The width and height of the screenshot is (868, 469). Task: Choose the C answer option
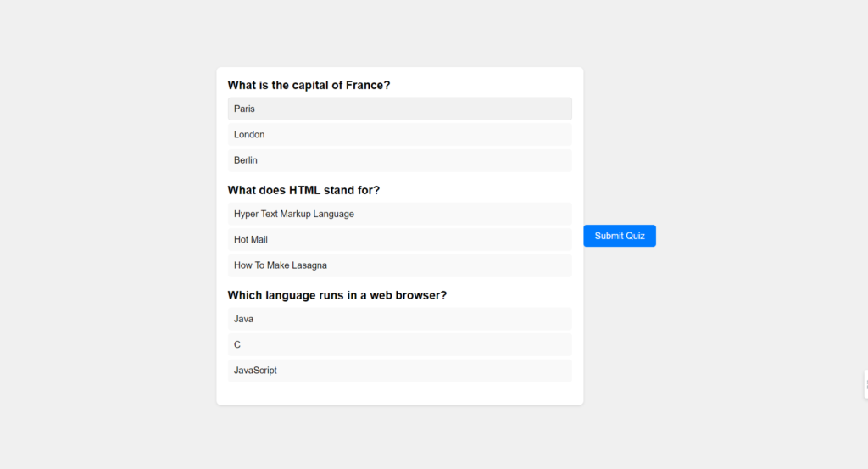[400, 344]
